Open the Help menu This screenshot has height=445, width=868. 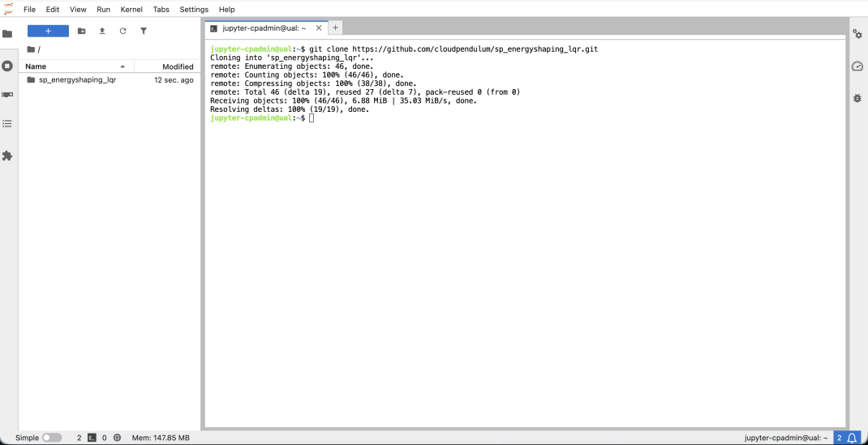pyautogui.click(x=227, y=10)
